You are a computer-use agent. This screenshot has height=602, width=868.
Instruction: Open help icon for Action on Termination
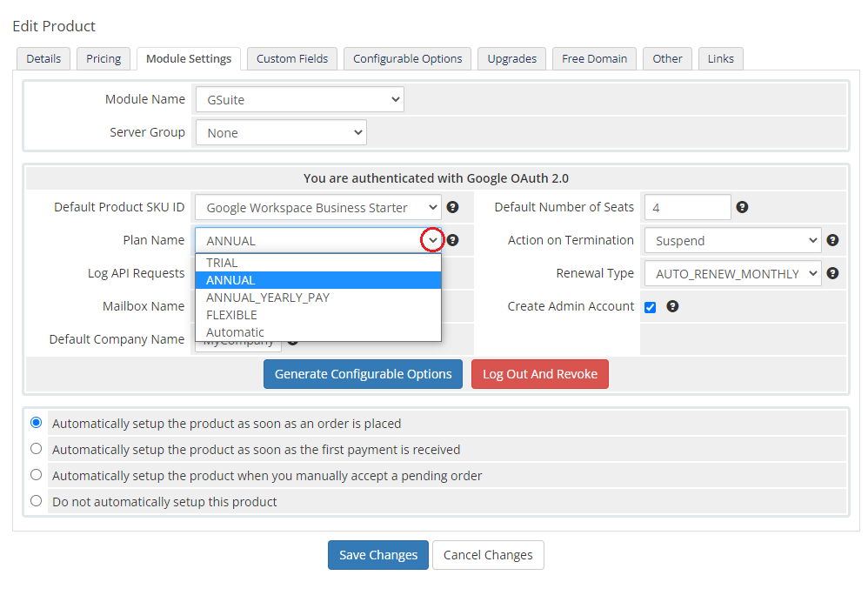pos(832,240)
